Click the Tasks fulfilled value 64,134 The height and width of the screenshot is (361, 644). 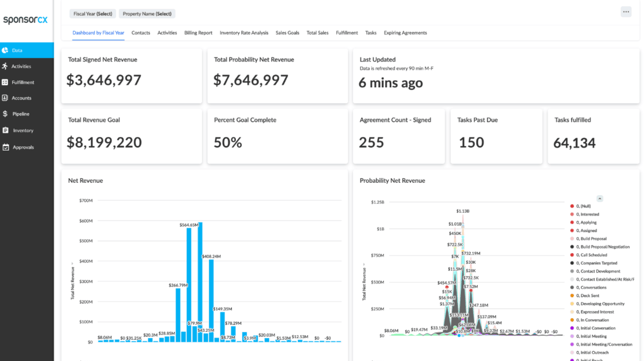click(x=574, y=142)
